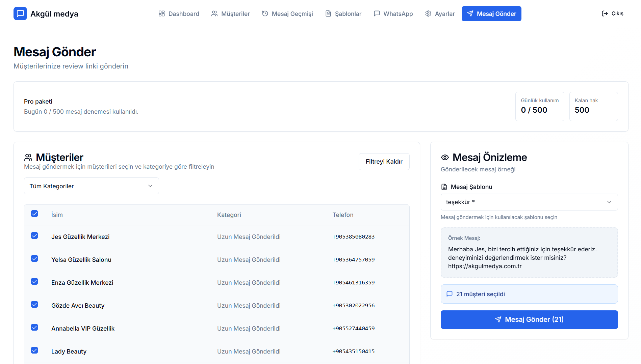Click Uzun Mesaj Gönderildi in Lady Beauty row
Viewport: 641px width, 364px height.
coord(249,352)
